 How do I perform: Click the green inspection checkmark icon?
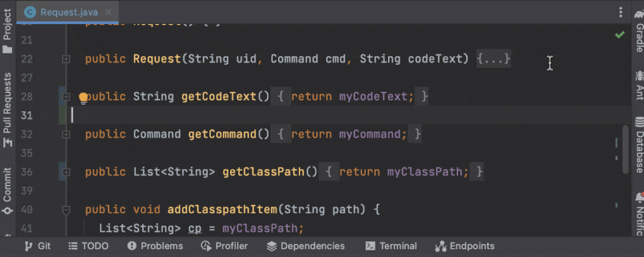tap(619, 35)
